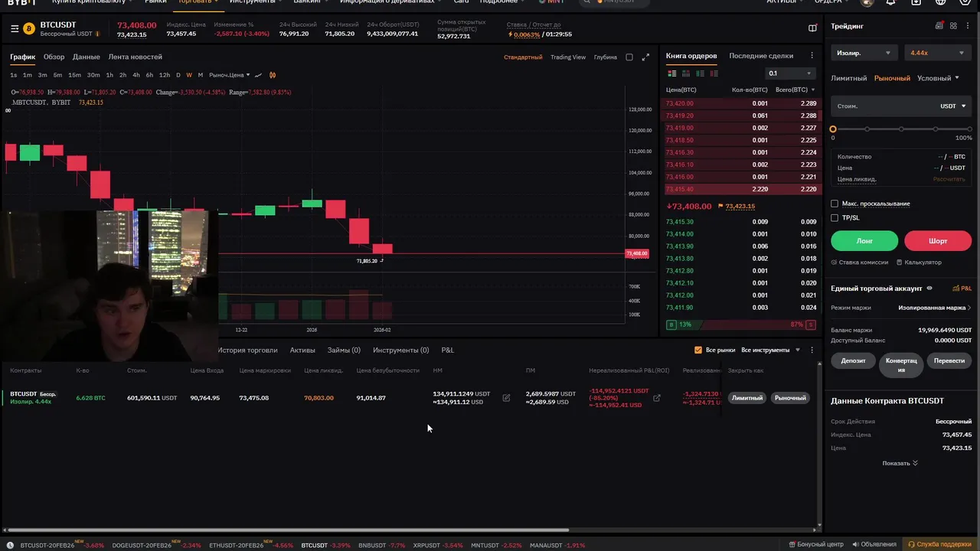Image resolution: width=980 pixels, height=551 pixels.
Task: Open the USDT unit dropdown in Стоим. field
Action: click(x=953, y=106)
